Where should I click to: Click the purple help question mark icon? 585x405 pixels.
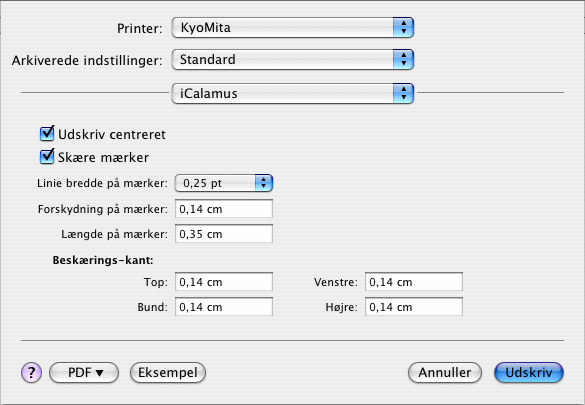click(31, 373)
